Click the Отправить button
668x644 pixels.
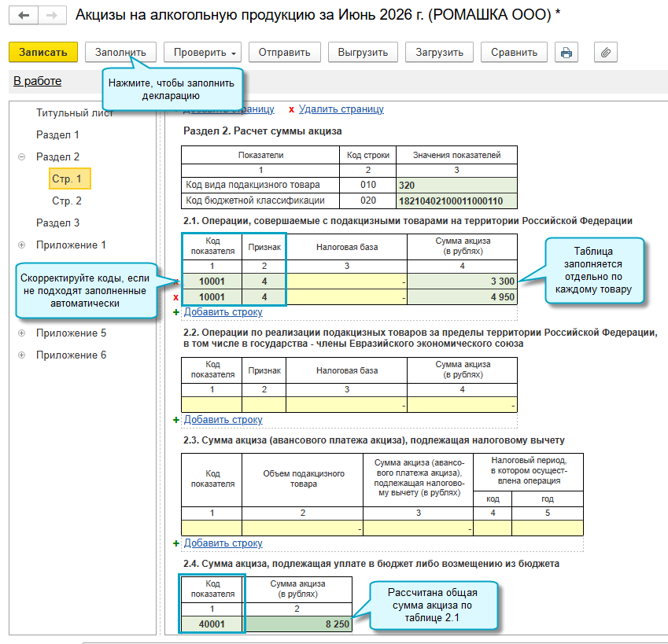point(285,53)
